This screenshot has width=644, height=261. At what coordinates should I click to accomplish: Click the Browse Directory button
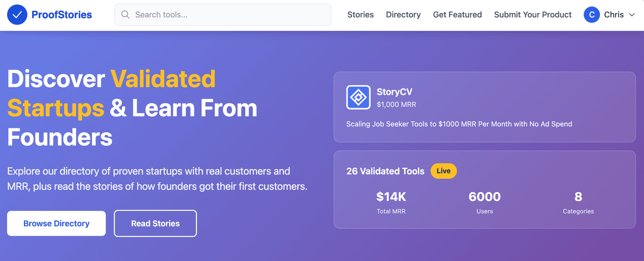pyautogui.click(x=56, y=223)
